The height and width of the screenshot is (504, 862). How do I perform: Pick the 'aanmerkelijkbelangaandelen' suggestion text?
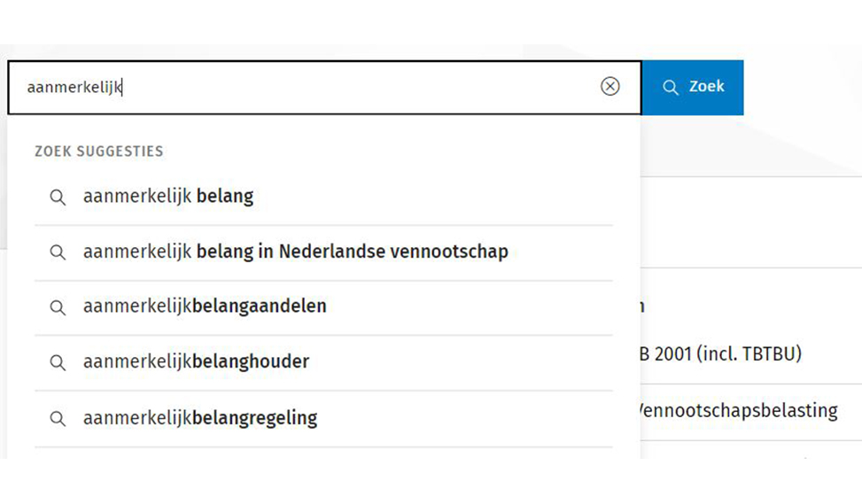tap(205, 306)
